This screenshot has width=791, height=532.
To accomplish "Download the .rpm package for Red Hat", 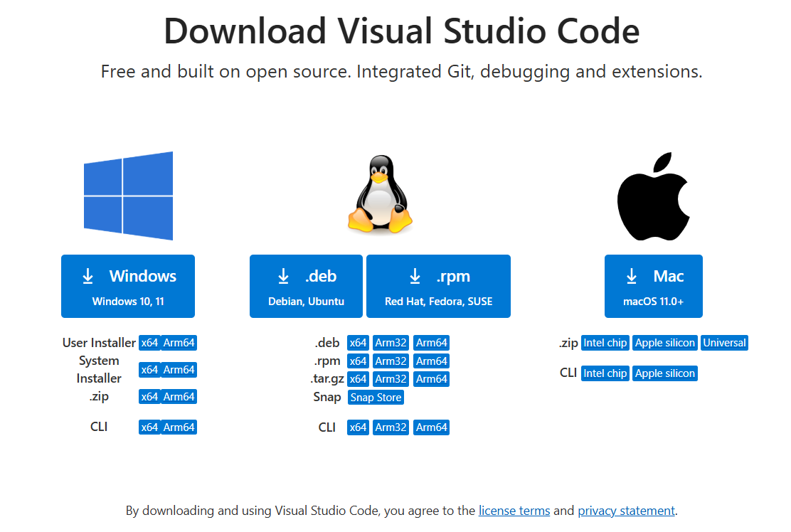I will [438, 286].
